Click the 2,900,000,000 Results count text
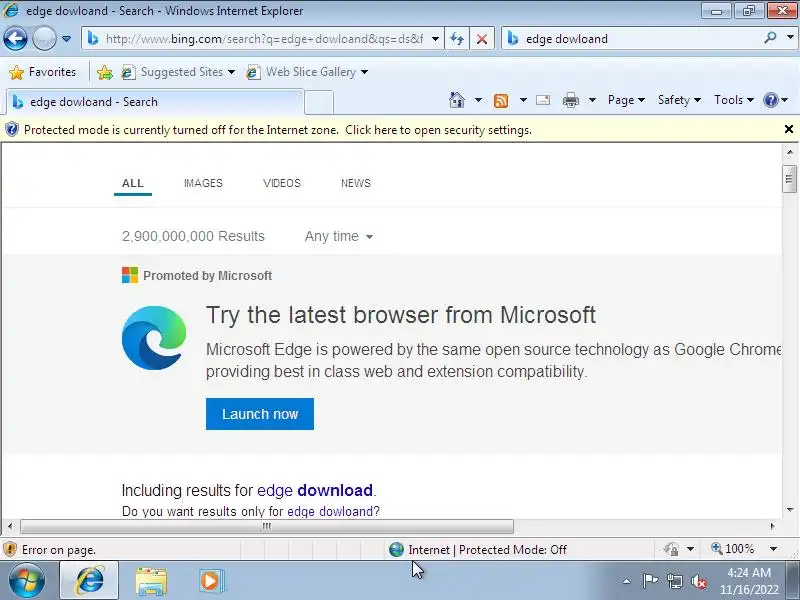Screen dimensions: 800x600 point(193,236)
